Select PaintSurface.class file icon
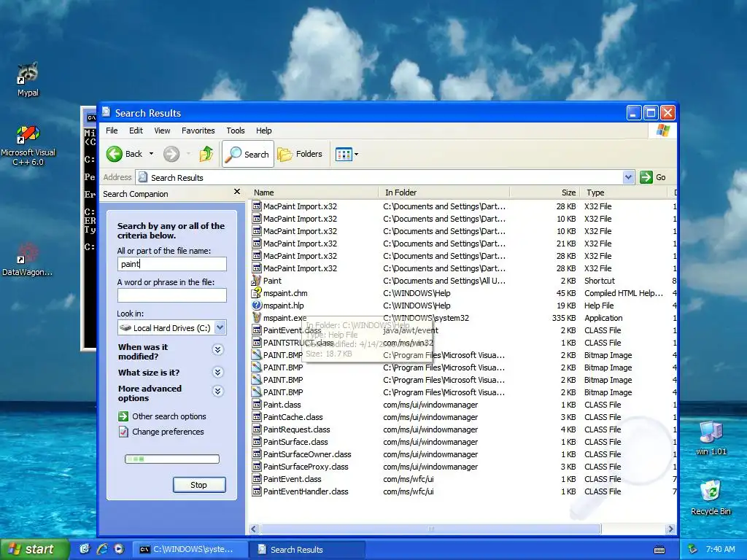Image resolution: width=747 pixels, height=560 pixels. pyautogui.click(x=257, y=441)
